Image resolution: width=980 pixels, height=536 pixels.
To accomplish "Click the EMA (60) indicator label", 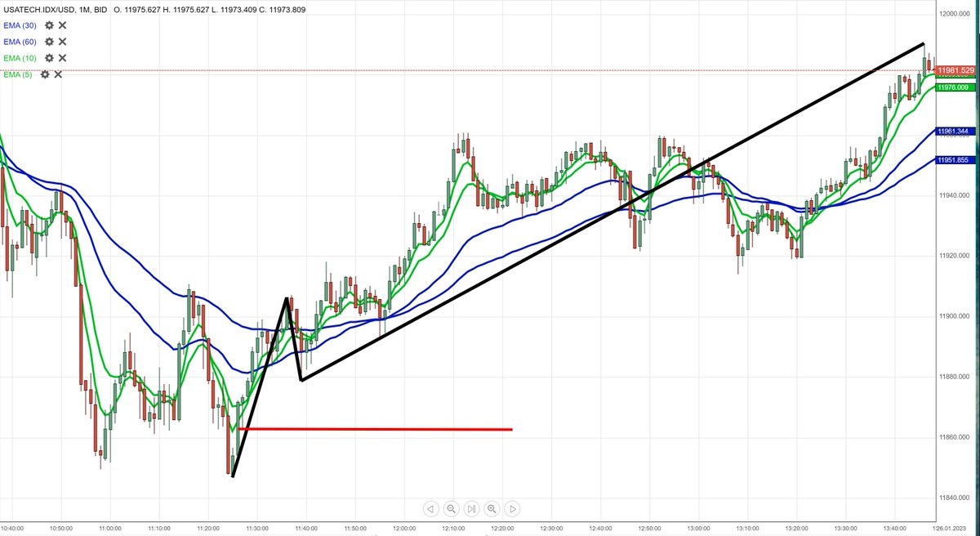I will [18, 41].
